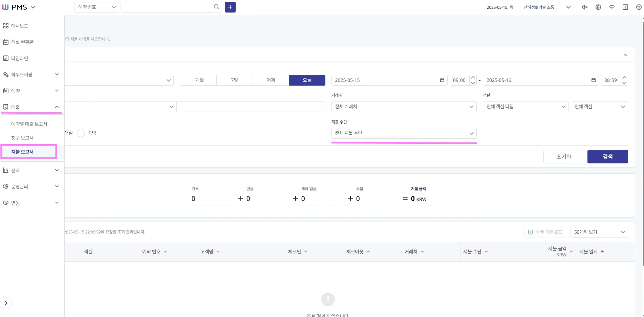Decrease the 09:00 start time
This screenshot has width=644, height=317.
point(473,83)
